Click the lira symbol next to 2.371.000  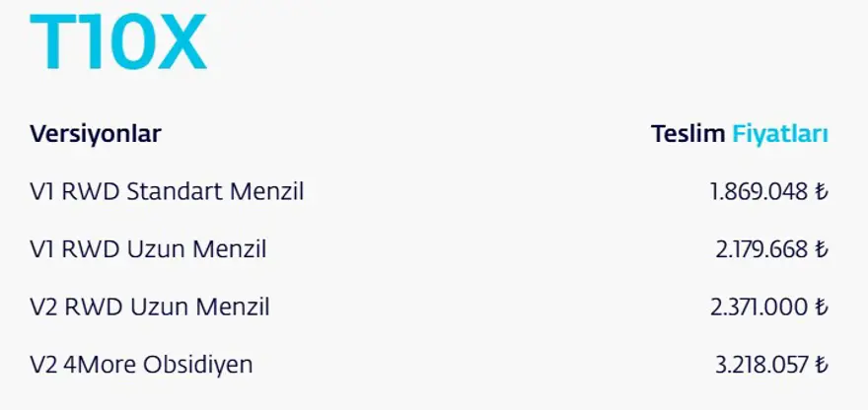pyautogui.click(x=821, y=307)
